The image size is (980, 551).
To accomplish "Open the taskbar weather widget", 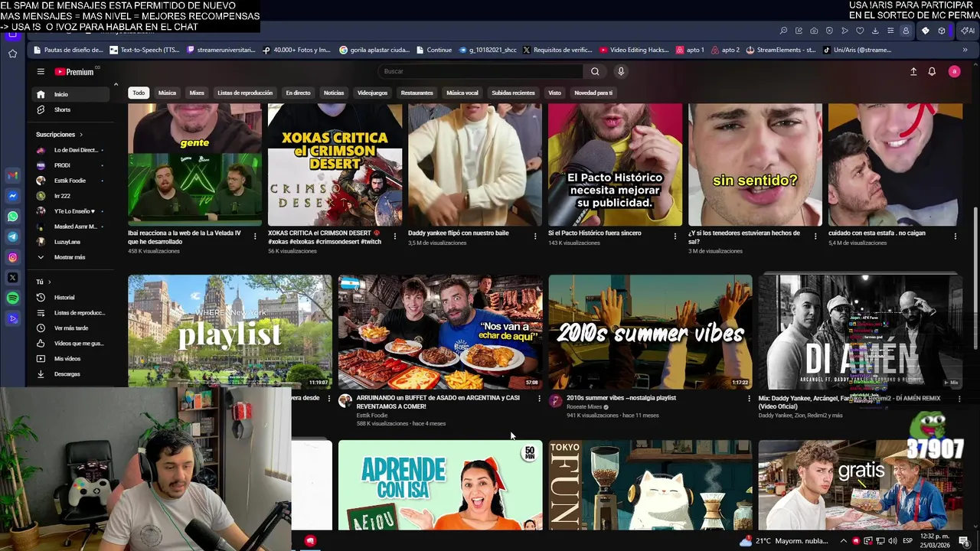I will (x=783, y=541).
